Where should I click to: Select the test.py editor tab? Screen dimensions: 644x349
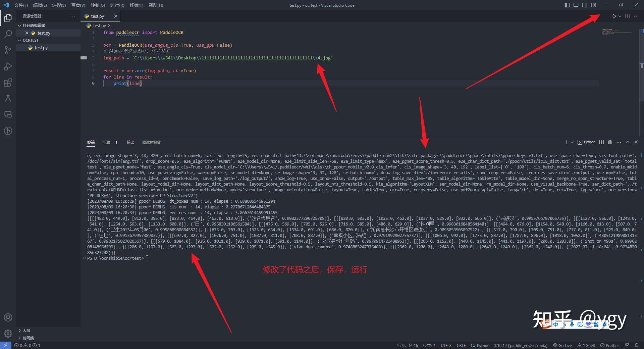[x=101, y=16]
